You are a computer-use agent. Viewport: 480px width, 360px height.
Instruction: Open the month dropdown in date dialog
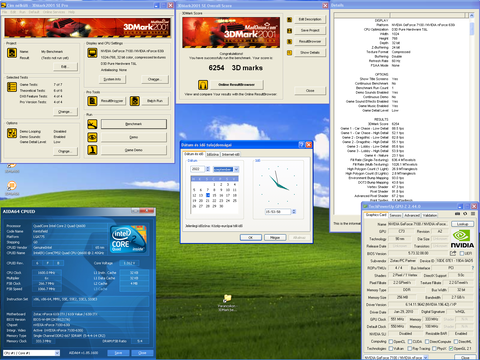coord(236,169)
